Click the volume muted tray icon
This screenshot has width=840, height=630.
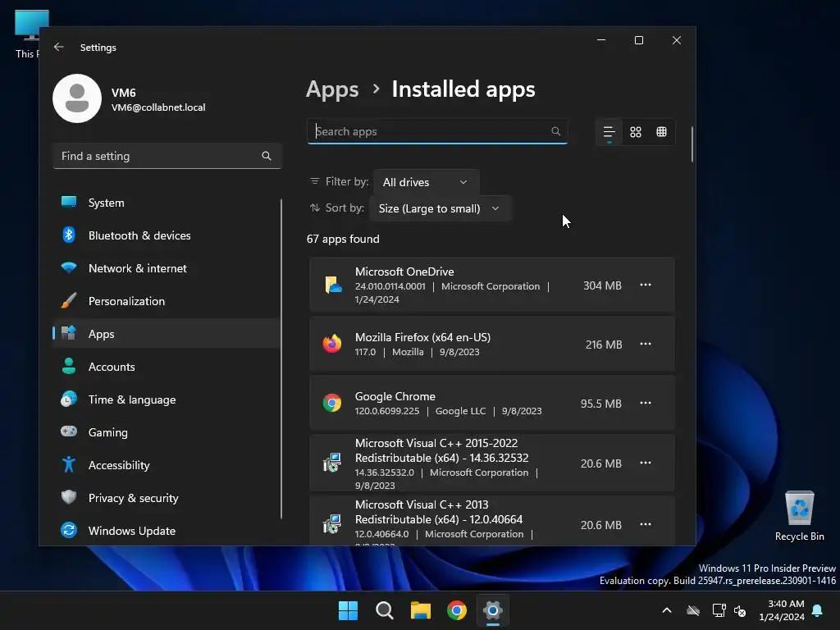coord(740,610)
